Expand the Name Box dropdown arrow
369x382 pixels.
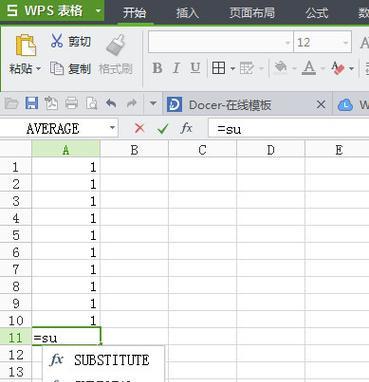tap(112, 128)
